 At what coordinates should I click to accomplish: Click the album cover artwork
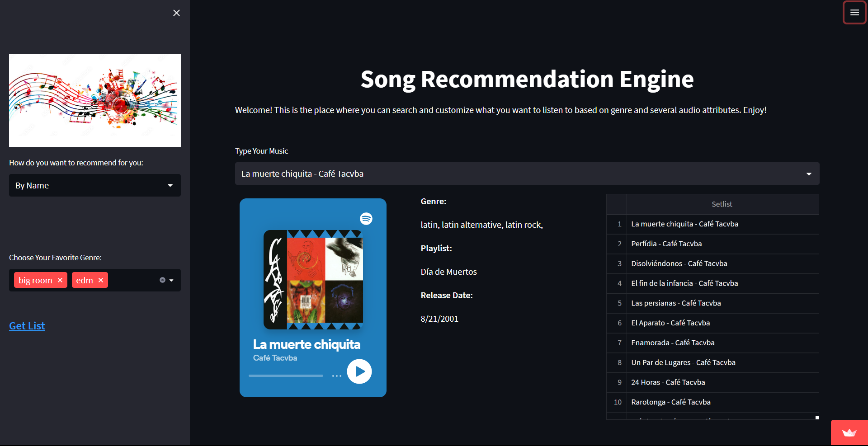[x=313, y=280]
